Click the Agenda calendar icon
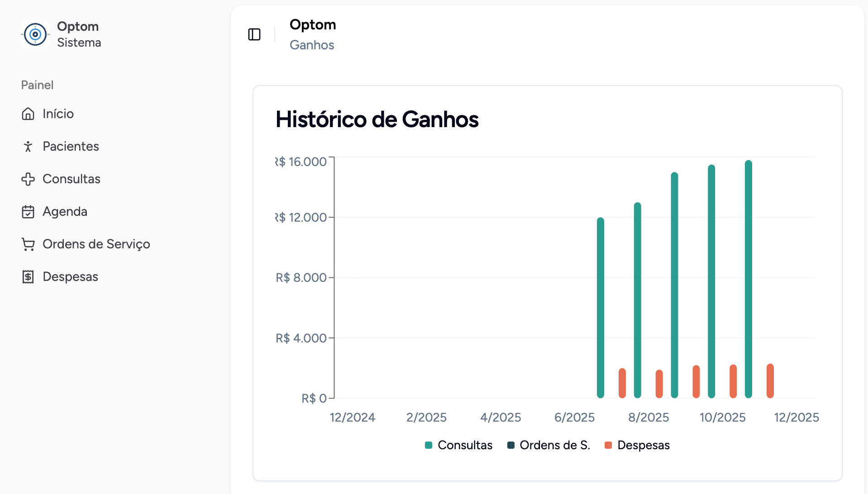 (28, 212)
